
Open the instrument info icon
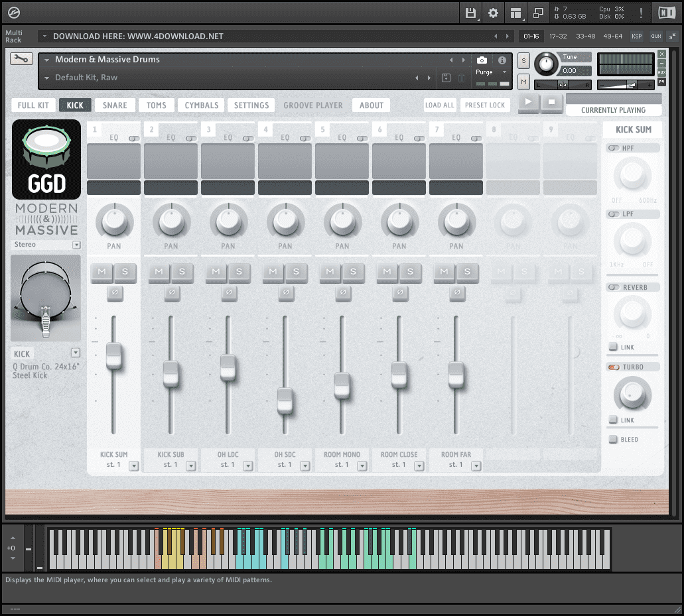(x=502, y=60)
